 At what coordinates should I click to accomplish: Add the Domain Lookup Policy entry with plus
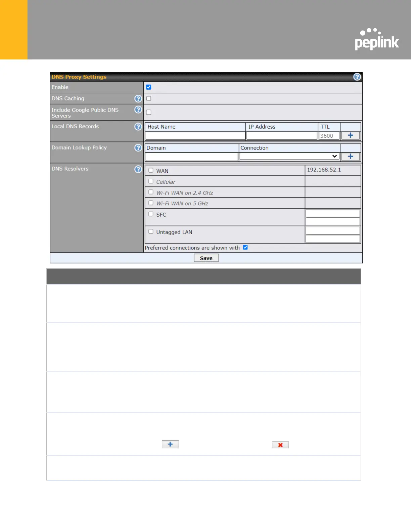click(350, 157)
